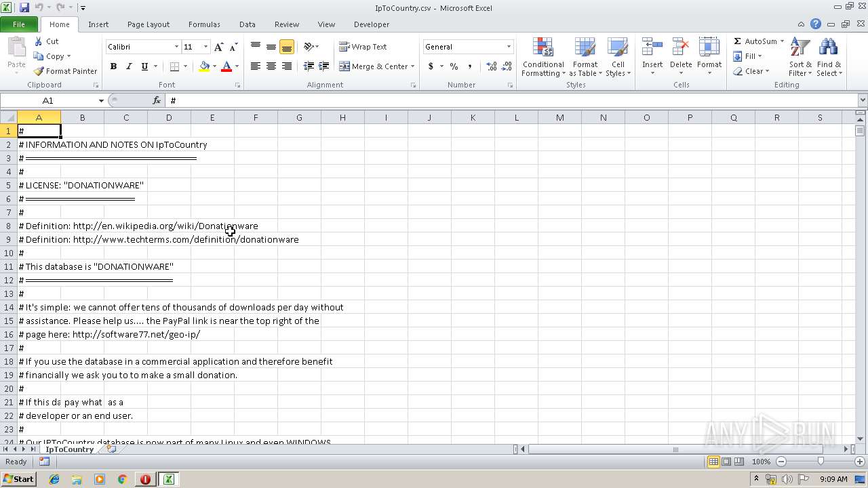Viewport: 868px width, 488px height.
Task: Expand Merge & Center options arrow
Action: (x=412, y=66)
